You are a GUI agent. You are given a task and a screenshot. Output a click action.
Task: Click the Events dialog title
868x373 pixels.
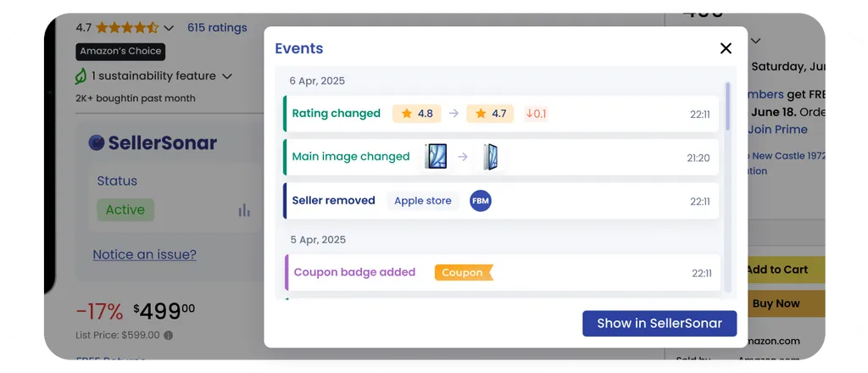299,48
